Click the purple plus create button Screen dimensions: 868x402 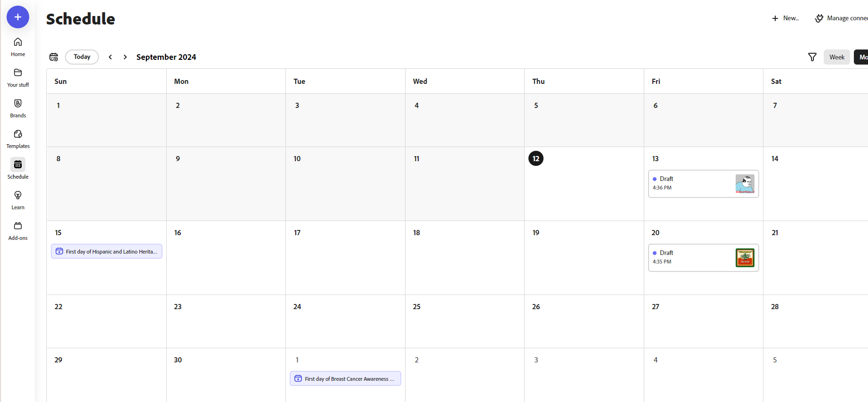click(x=17, y=17)
